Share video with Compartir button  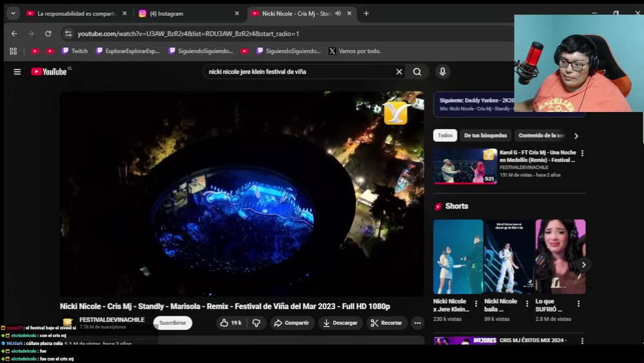pyautogui.click(x=291, y=323)
